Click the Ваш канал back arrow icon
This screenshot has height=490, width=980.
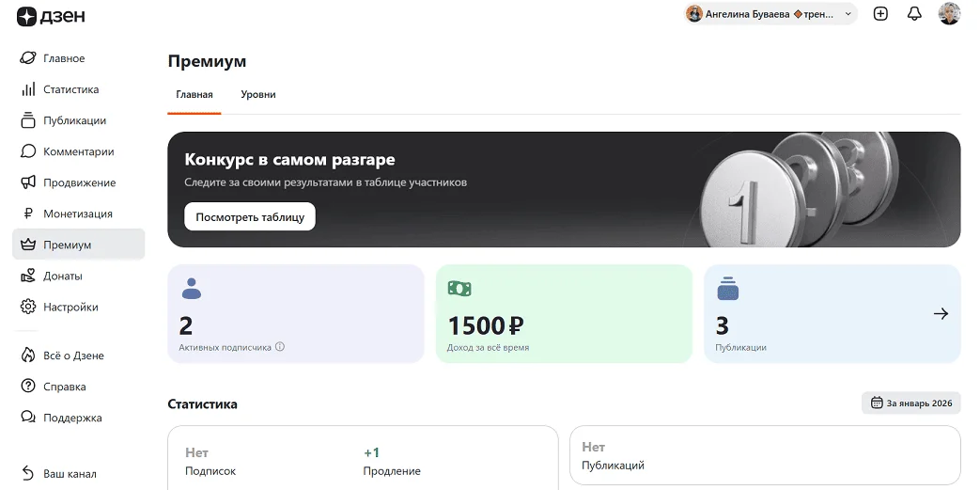click(x=28, y=473)
